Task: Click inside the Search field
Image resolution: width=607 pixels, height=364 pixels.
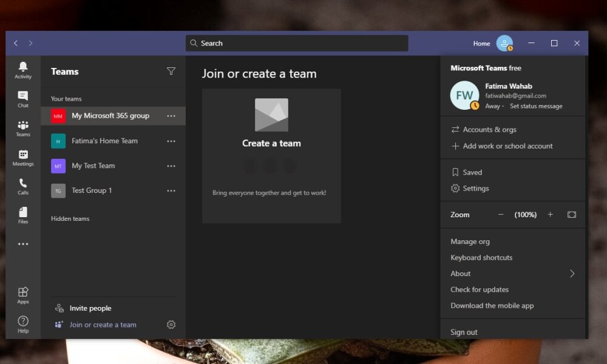Action: click(297, 43)
